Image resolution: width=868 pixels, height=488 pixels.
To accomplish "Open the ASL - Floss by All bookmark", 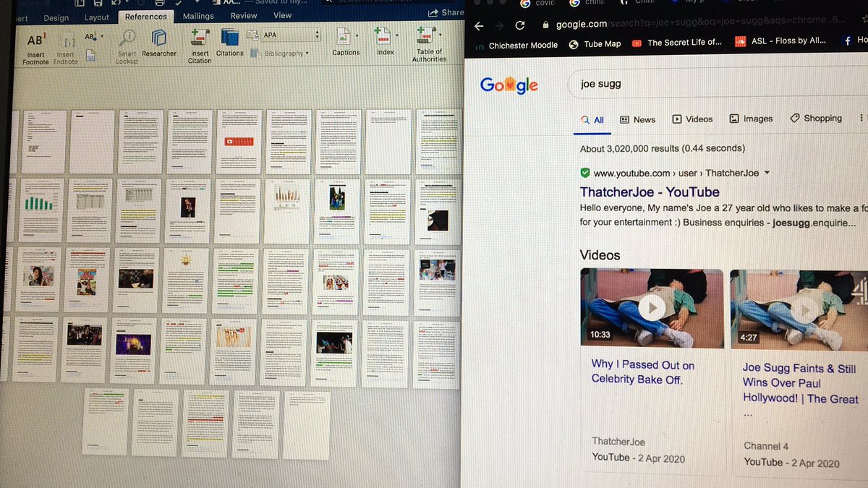I will point(781,41).
